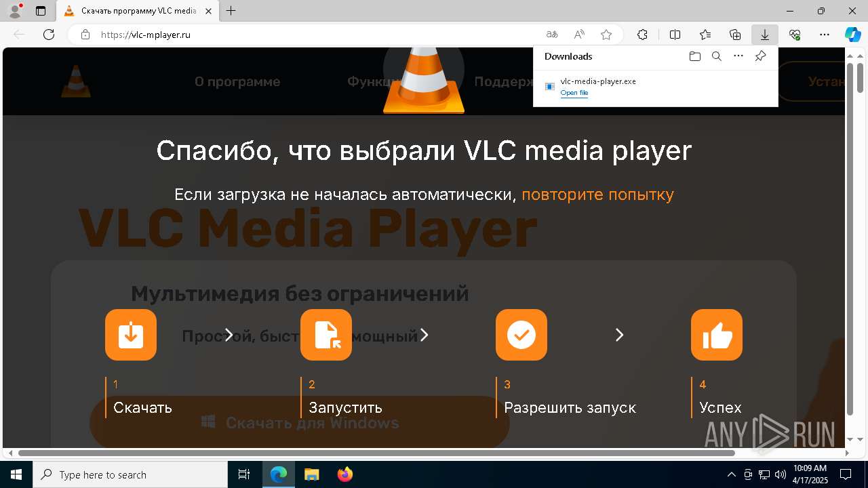The image size is (868, 488).
Task: Open File Explorer from taskbar
Action: [x=311, y=474]
